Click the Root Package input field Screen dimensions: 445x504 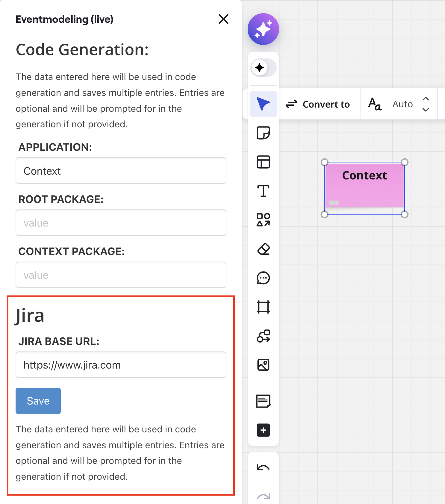coord(121,223)
